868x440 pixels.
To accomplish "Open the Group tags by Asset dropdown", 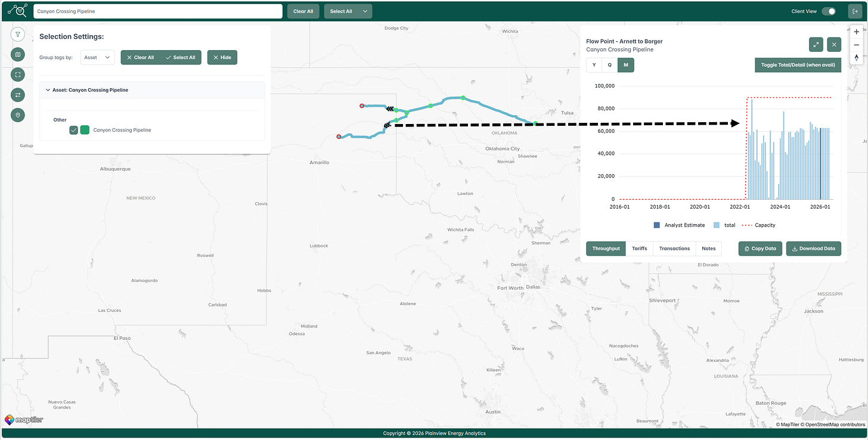I will coord(98,57).
